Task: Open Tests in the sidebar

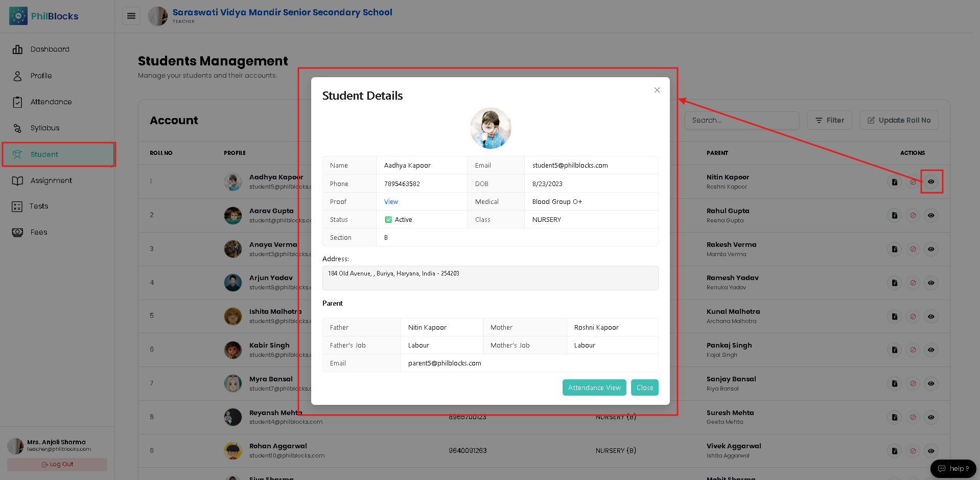Action: pos(39,206)
